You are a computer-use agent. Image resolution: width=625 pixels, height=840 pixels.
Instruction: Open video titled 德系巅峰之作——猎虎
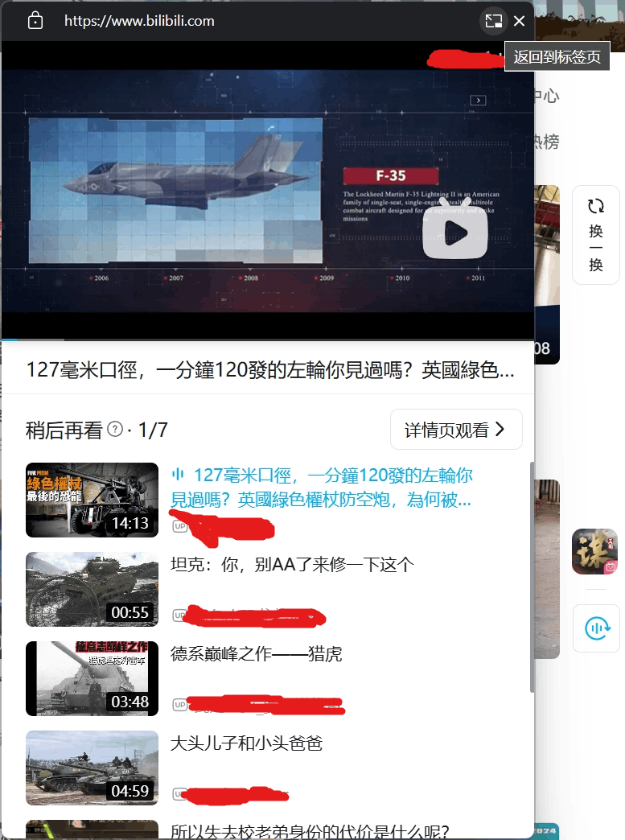tap(256, 653)
